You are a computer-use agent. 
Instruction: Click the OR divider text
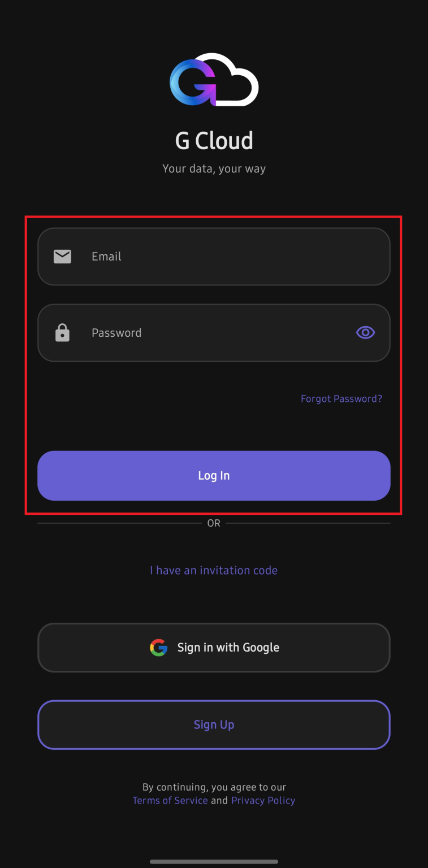click(214, 523)
